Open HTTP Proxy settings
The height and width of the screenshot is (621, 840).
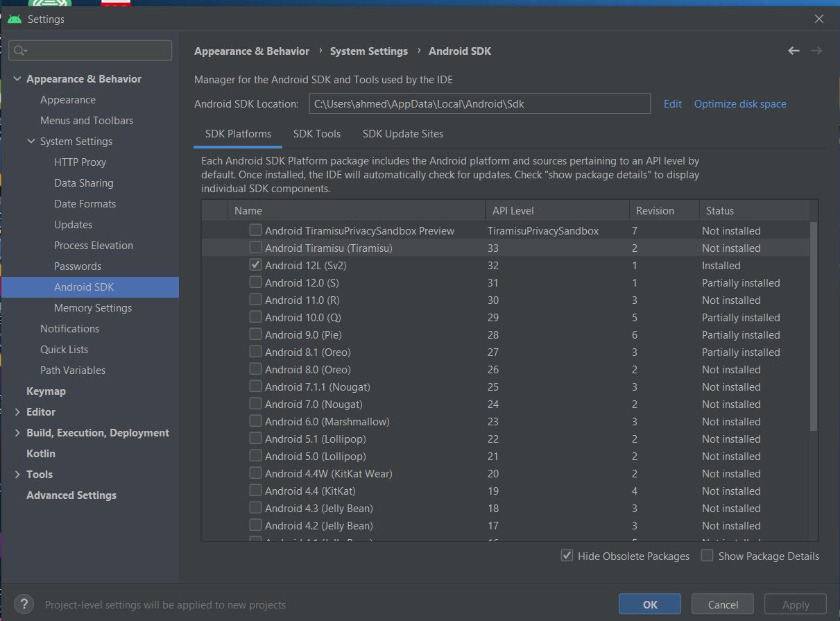[x=80, y=162]
